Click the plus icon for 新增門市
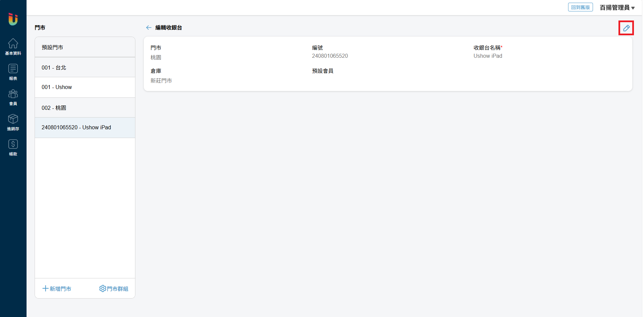644x317 pixels. [45, 288]
